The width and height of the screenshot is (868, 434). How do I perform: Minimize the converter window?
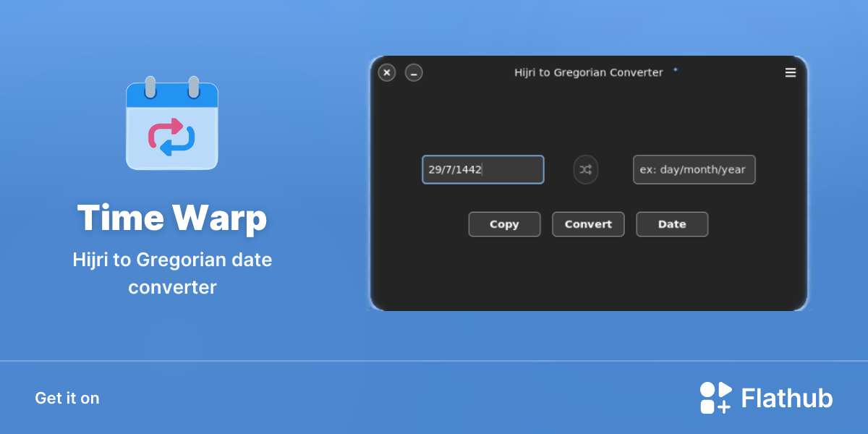(x=414, y=72)
